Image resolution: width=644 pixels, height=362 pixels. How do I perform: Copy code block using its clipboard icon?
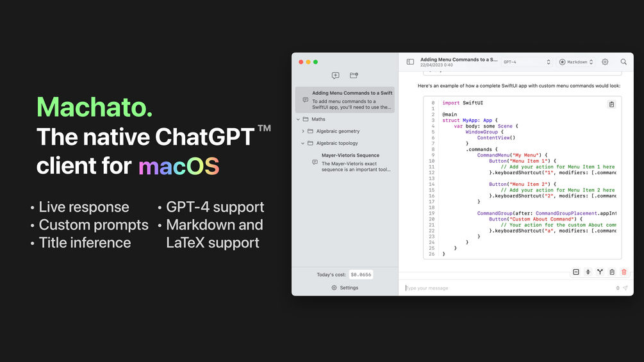tap(611, 104)
